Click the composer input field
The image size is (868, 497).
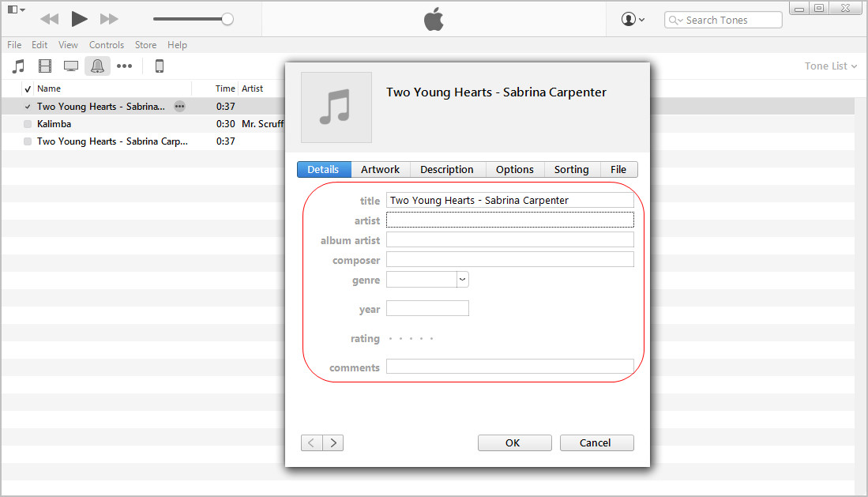(x=510, y=259)
